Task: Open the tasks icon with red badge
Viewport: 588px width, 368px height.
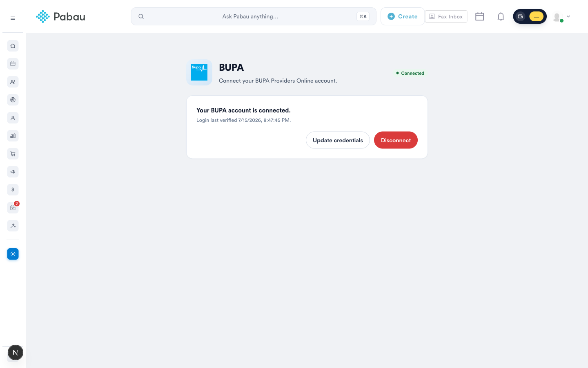Action: (13, 208)
